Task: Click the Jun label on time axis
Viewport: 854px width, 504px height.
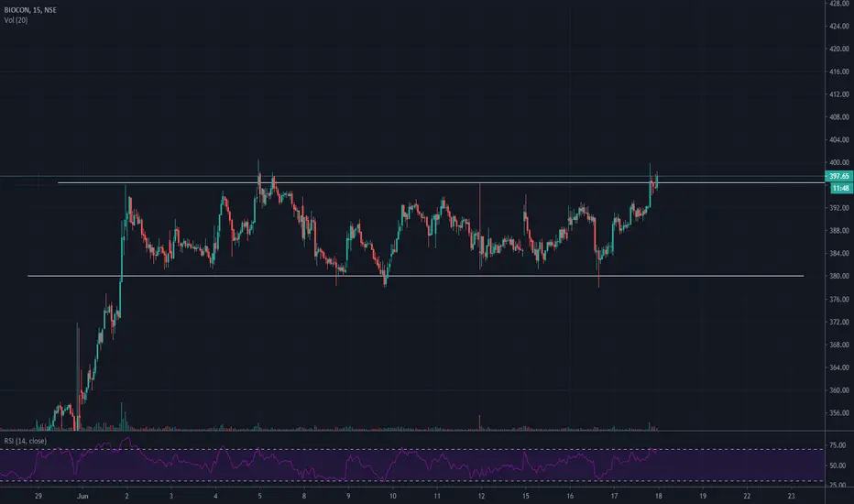Action: 82,497
